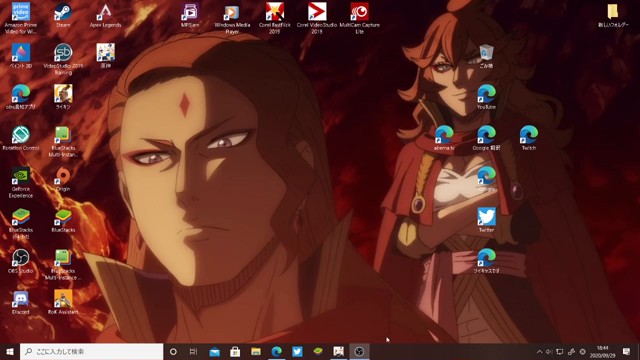Image resolution: width=640 pixels, height=360 pixels.
Task: Open the Origin desktop shortcut
Action: click(x=63, y=179)
